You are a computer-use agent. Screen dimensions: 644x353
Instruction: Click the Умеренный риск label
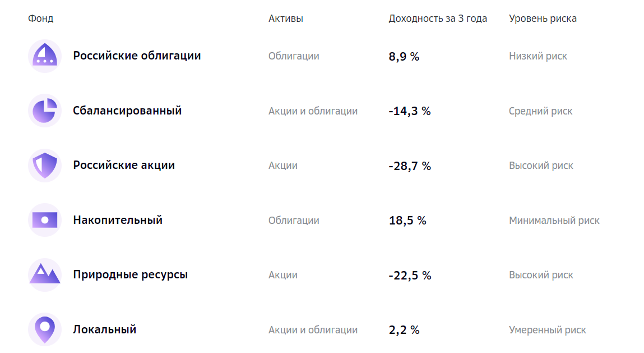point(547,330)
